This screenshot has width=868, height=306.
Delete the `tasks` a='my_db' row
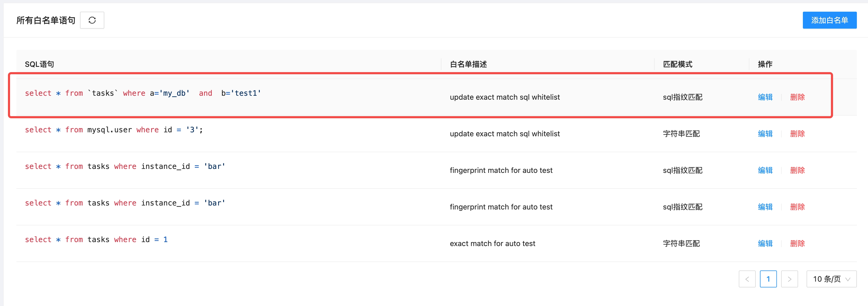pos(797,97)
